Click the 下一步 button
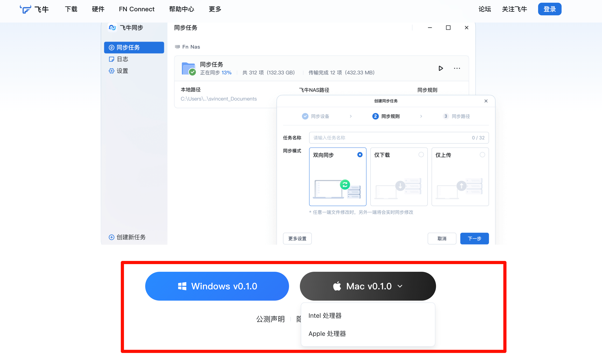The width and height of the screenshot is (602, 364). point(474,238)
